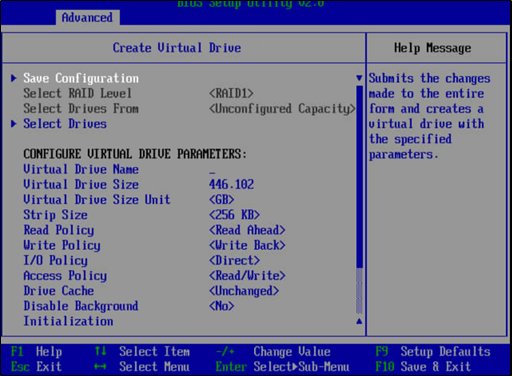Click the scrollbar down arrow at top

pyautogui.click(x=359, y=78)
